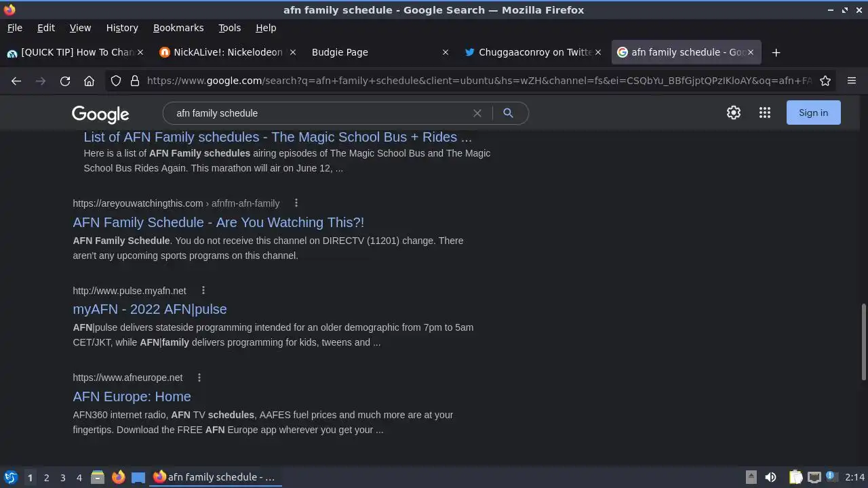Image resolution: width=868 pixels, height=488 pixels.
Task: Open options for areyouwatchingthis.com result
Action: click(296, 203)
